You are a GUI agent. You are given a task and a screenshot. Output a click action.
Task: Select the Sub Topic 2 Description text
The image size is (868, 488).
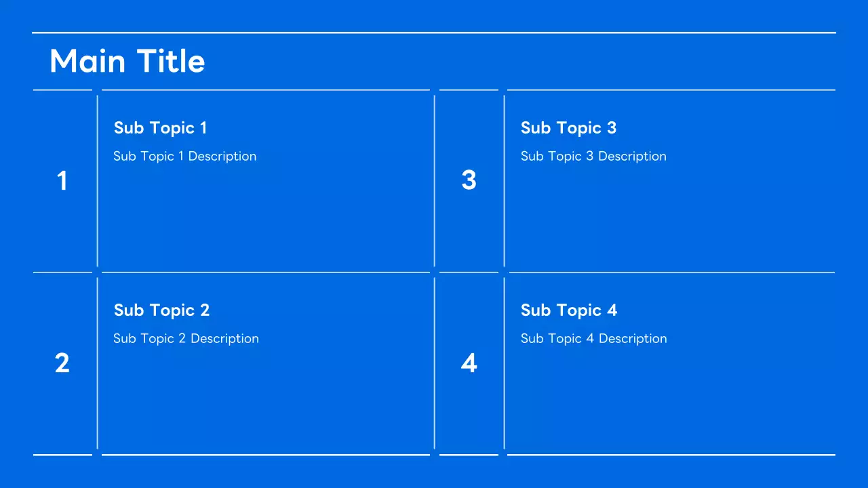186,339
